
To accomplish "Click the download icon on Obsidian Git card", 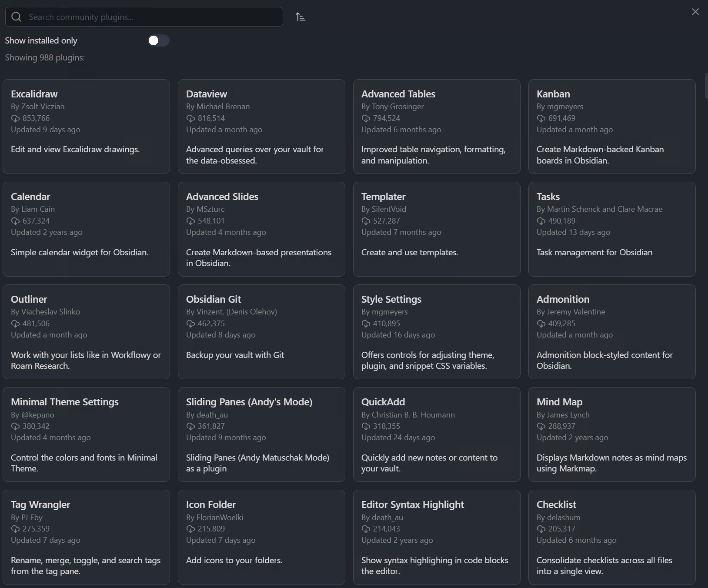I will 190,324.
